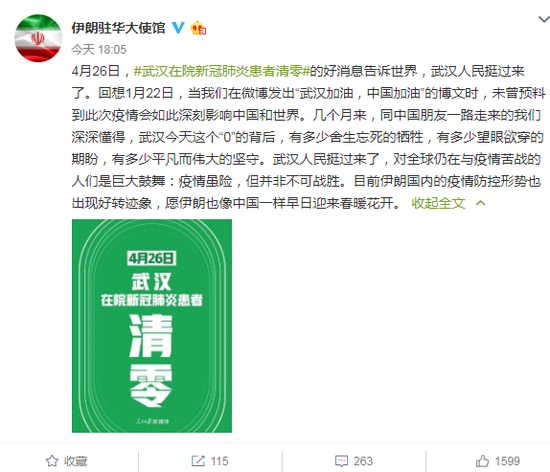Enlarge the green 清零 poster image

click(x=152, y=326)
